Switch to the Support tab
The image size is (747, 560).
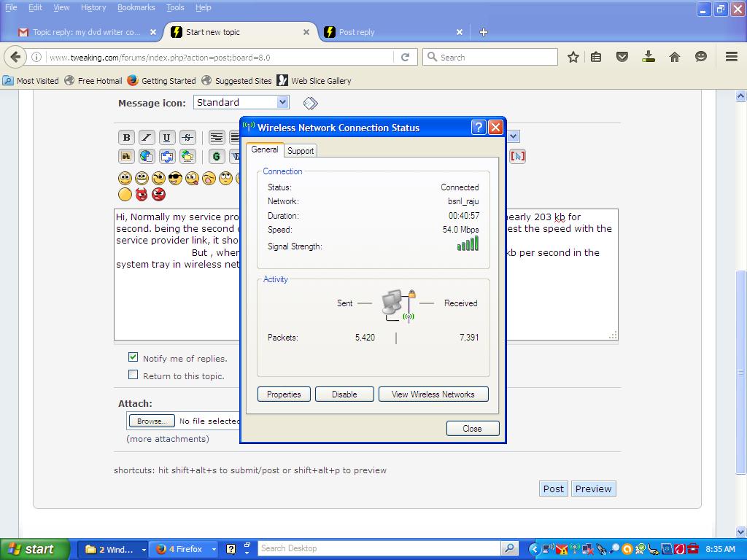click(301, 151)
